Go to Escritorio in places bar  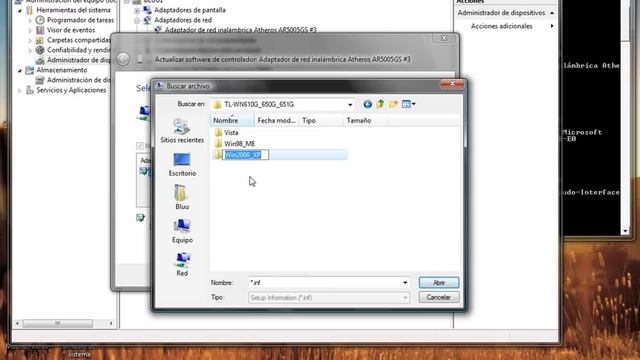(x=182, y=164)
